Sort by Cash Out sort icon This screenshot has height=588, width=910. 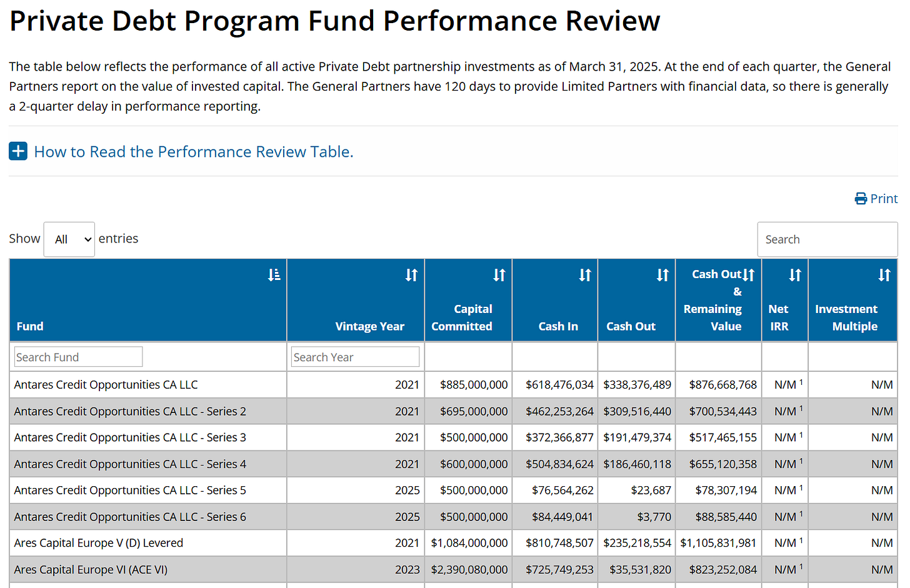pos(662,275)
